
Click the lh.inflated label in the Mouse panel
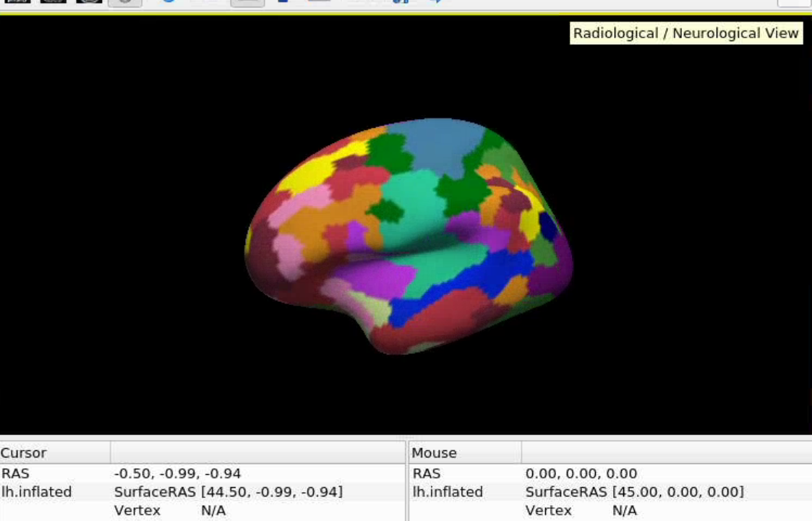pyautogui.click(x=448, y=491)
